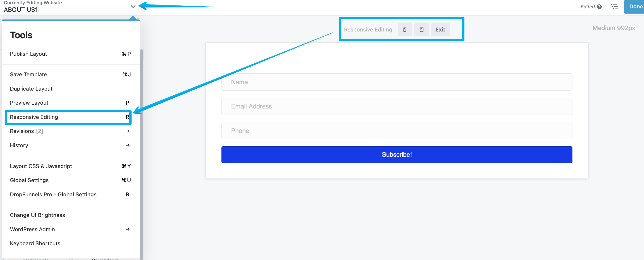644x260 pixels.
Task: Select the tablet device preview icon
Action: [x=421, y=29]
